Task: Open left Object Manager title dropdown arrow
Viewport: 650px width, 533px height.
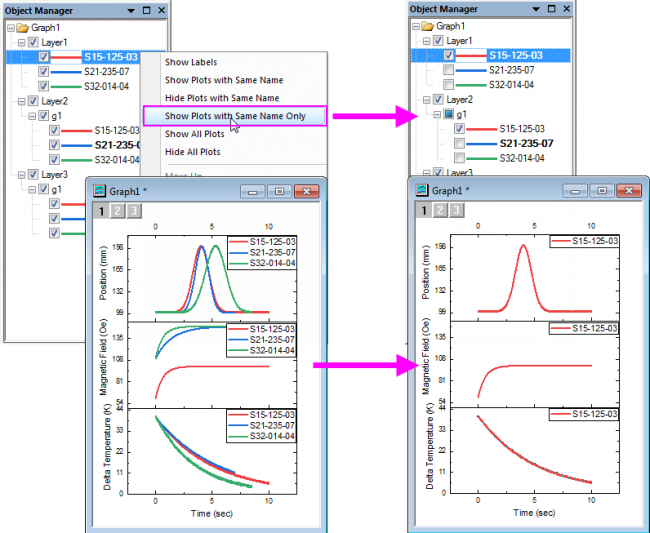Action: (x=132, y=10)
